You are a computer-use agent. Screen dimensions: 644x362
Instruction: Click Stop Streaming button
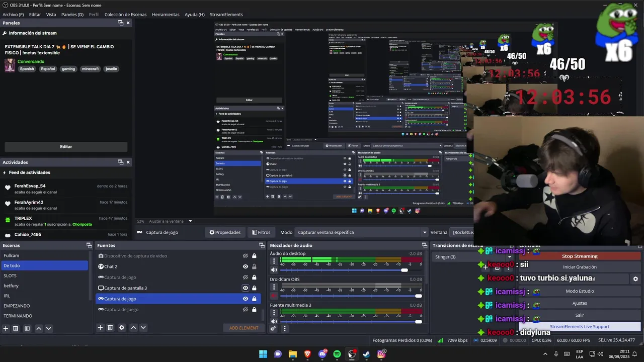click(x=580, y=256)
